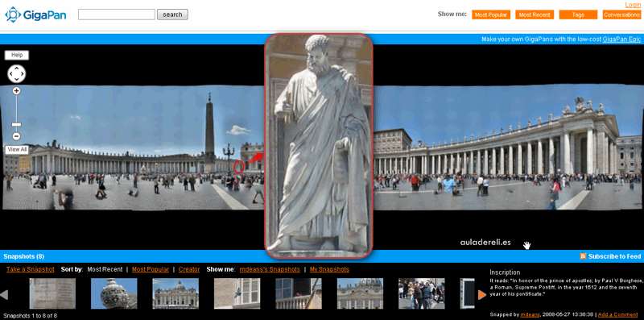Screen dimensions: 644x320
Task: Open the balcony window snapshot thumbnail
Action: (x=299, y=293)
